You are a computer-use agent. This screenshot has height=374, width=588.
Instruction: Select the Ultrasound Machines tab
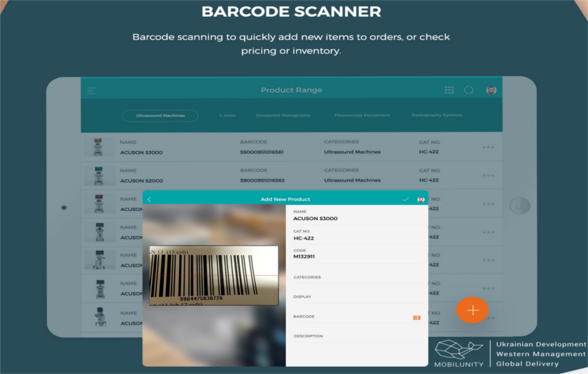(160, 115)
